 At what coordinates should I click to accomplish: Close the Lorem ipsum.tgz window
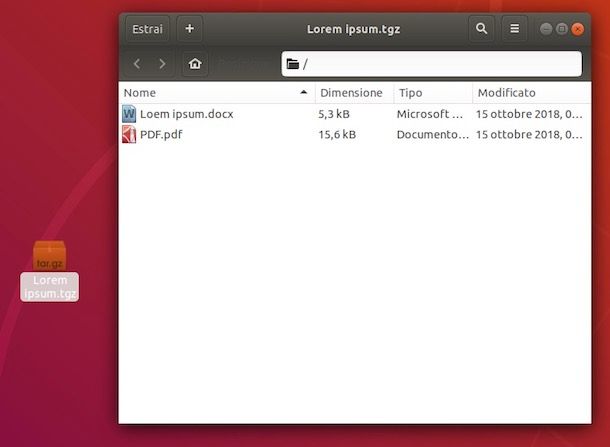point(578,29)
